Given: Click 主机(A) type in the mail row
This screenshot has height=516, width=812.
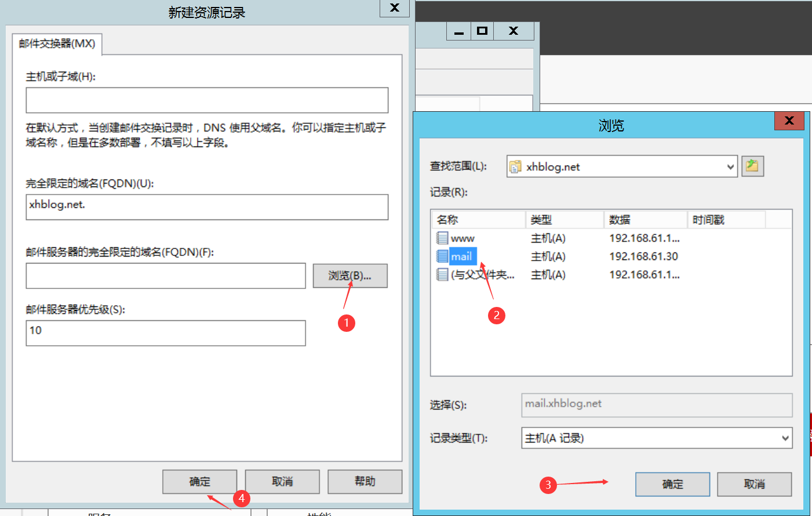Looking at the screenshot, I should (x=548, y=257).
